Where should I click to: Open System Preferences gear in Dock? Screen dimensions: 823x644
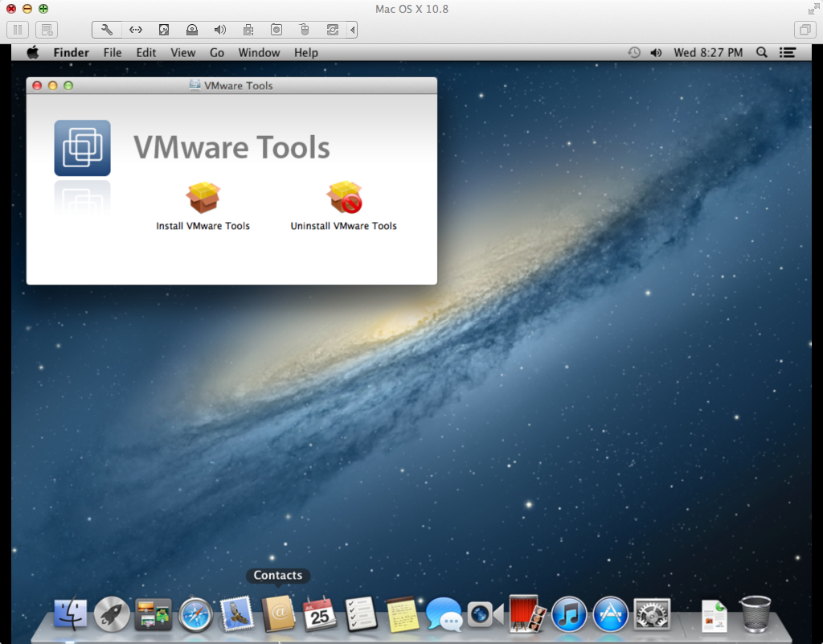[652, 614]
